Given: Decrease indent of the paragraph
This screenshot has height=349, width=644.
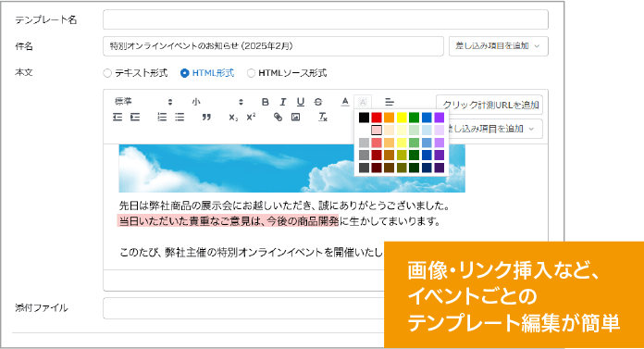Looking at the screenshot, I should tap(118, 118).
